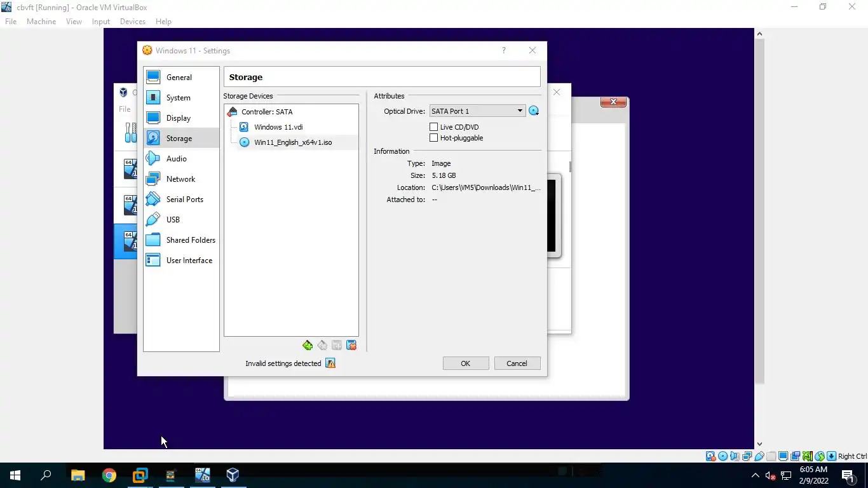Open the General settings category
The width and height of the screenshot is (868, 488).
181,78
